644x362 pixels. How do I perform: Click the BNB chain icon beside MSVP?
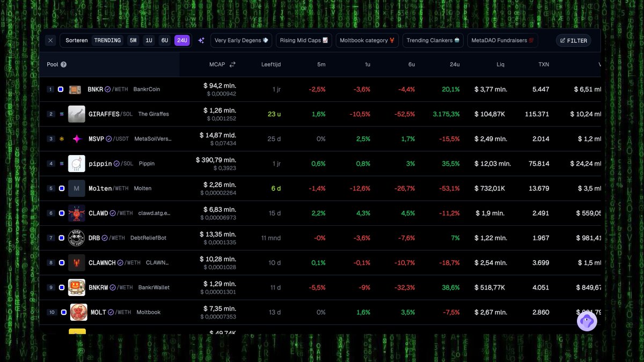[x=61, y=138]
